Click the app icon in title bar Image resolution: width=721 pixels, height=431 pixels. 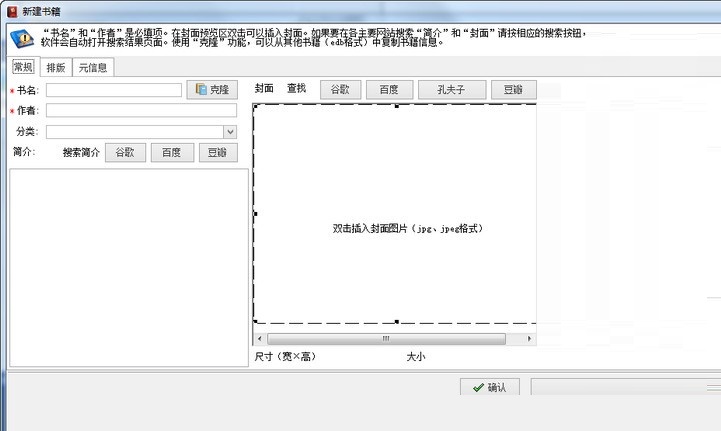(x=10, y=9)
